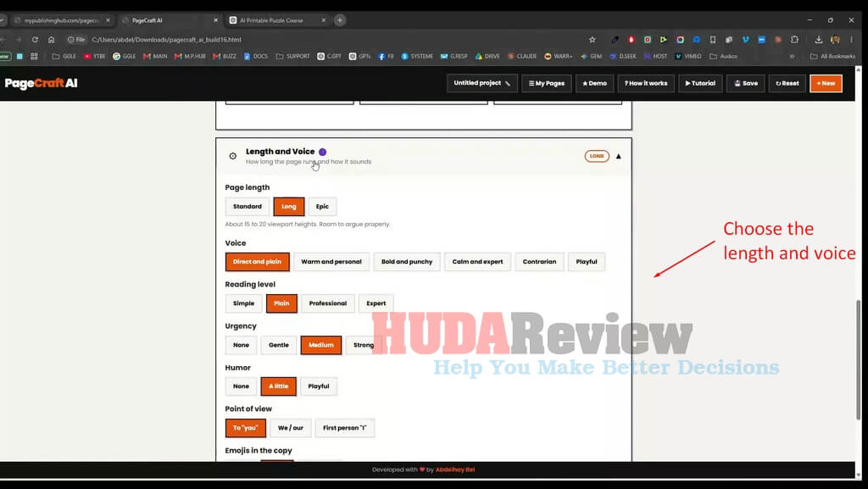The width and height of the screenshot is (868, 489).
Task: Click pencil icon next to Untitled project
Action: 508,84
